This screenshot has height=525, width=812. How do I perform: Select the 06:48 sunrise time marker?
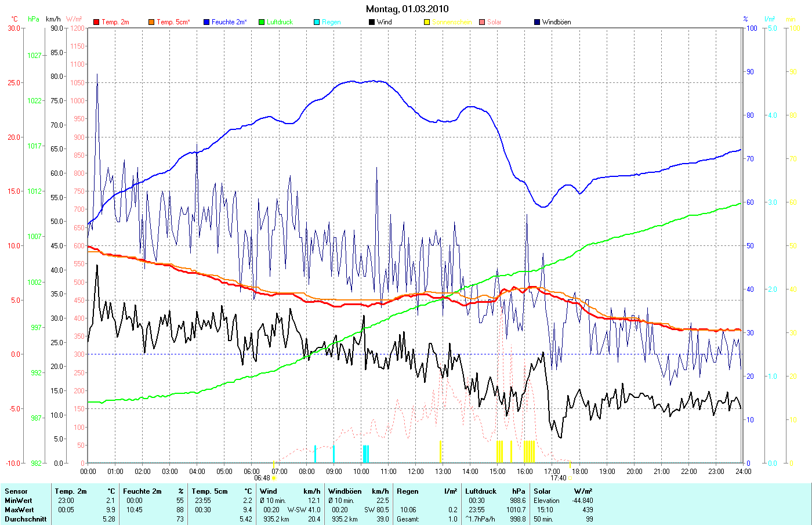coord(262,478)
